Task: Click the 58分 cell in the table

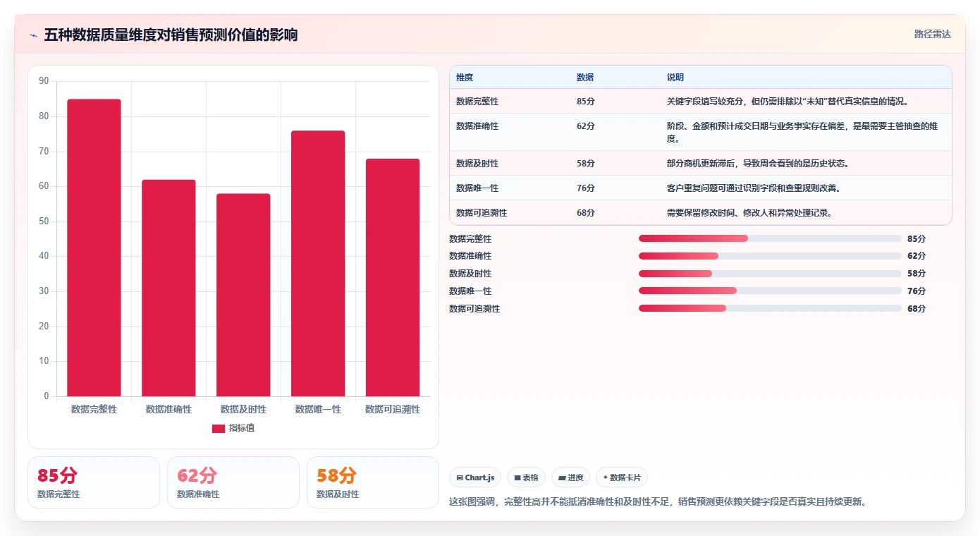Action: point(586,164)
